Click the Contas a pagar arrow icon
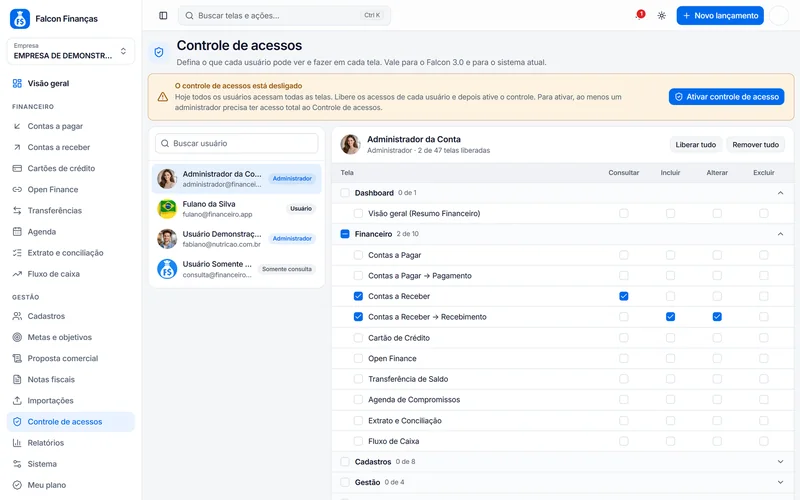This screenshot has height=500, width=800. click(17, 126)
